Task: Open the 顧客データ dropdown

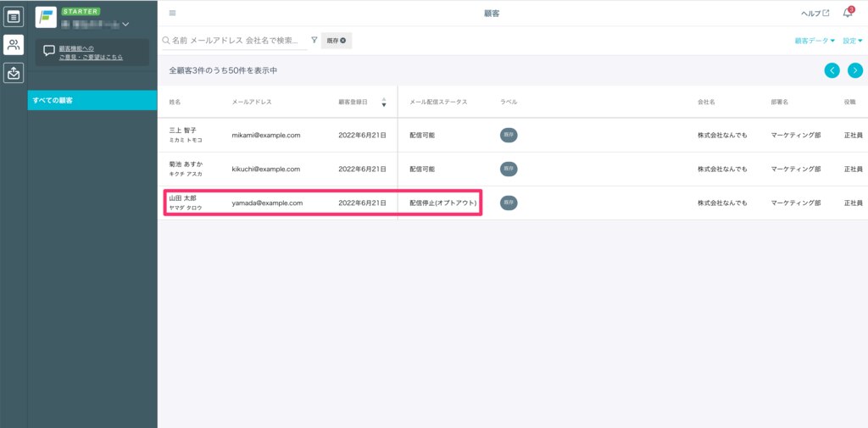Action: coord(814,41)
